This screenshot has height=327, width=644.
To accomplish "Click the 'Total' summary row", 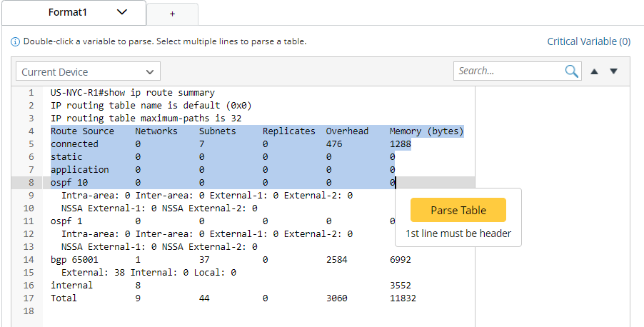I will (64, 298).
